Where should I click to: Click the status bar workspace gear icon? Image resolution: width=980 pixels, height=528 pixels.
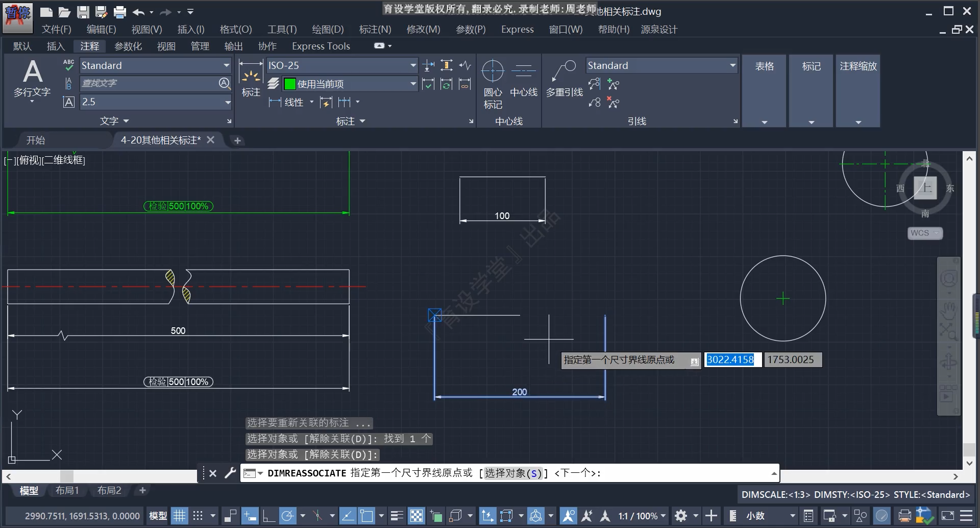681,516
